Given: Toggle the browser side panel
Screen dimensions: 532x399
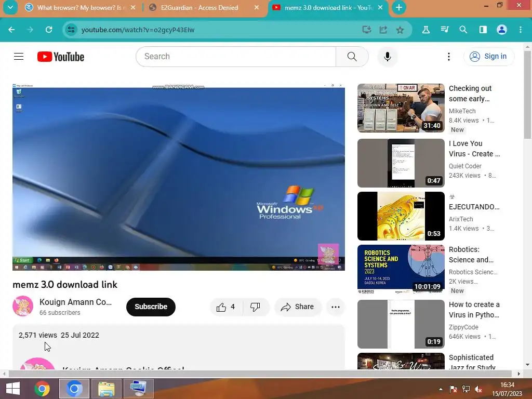Looking at the screenshot, I should point(483,30).
